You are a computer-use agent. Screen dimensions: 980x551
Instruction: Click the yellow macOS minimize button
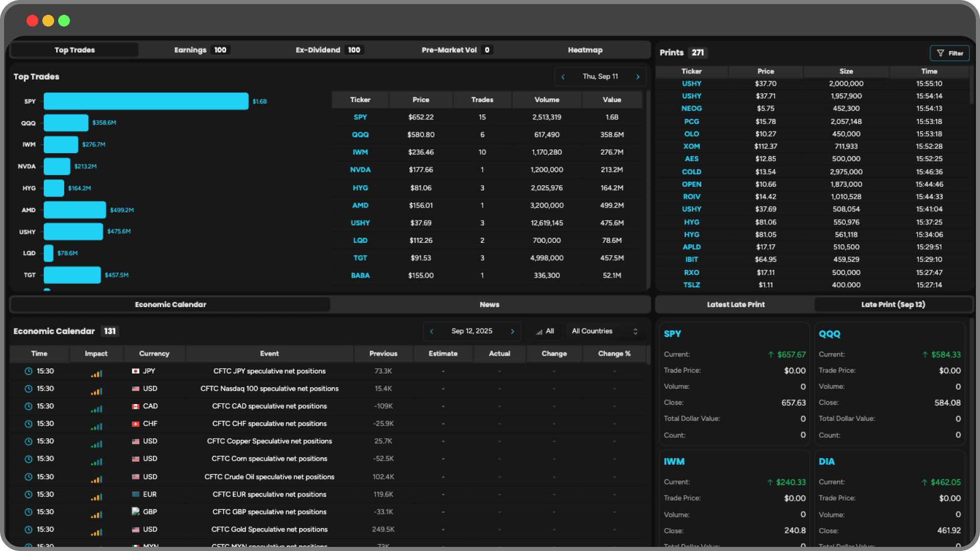[48, 20]
